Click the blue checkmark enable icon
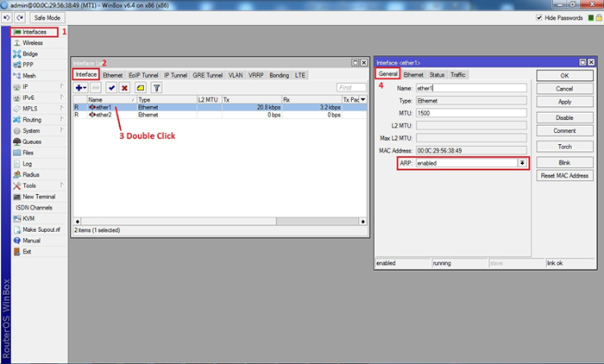This screenshot has height=364, width=604. pos(112,88)
